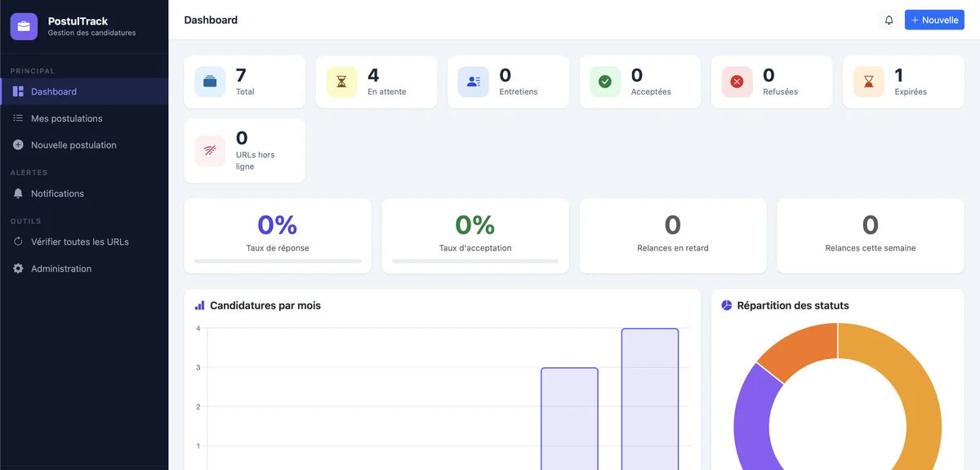The height and width of the screenshot is (470, 980).
Task: Click the blue Nouvelle button
Action: [x=934, y=20]
